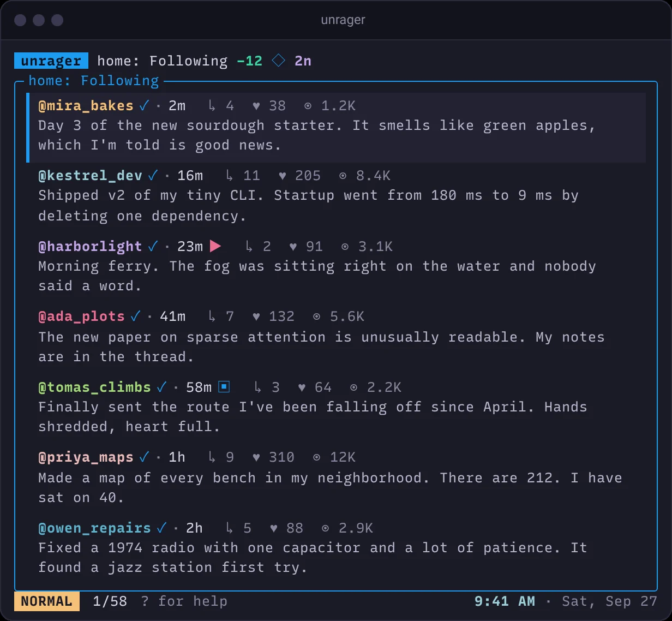Select the sparse attention paper post text
Screen dimensions: 672x621
(321, 347)
